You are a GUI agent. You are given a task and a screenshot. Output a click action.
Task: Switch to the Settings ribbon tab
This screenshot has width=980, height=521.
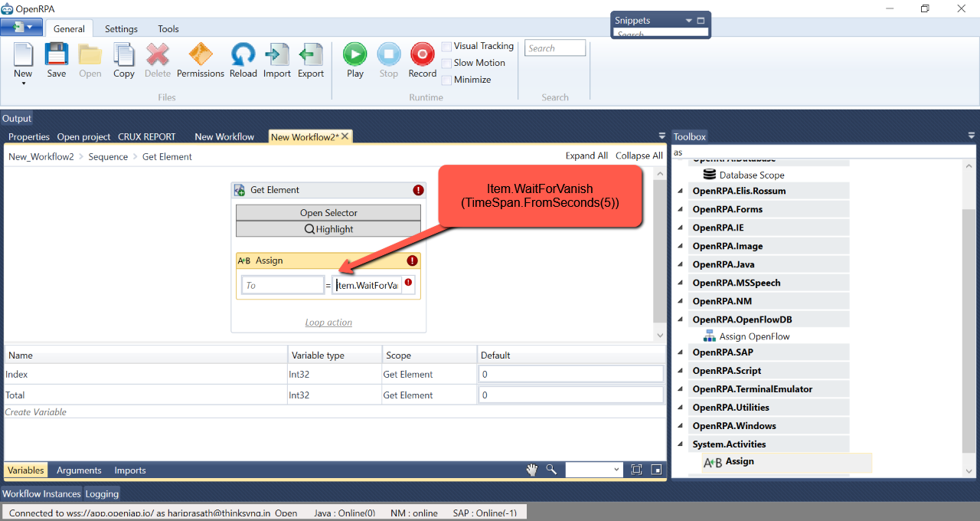[121, 29]
